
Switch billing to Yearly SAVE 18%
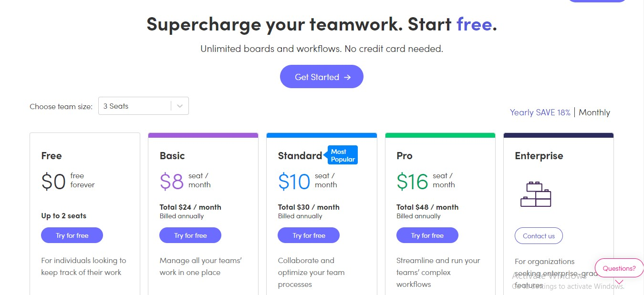pyautogui.click(x=540, y=112)
